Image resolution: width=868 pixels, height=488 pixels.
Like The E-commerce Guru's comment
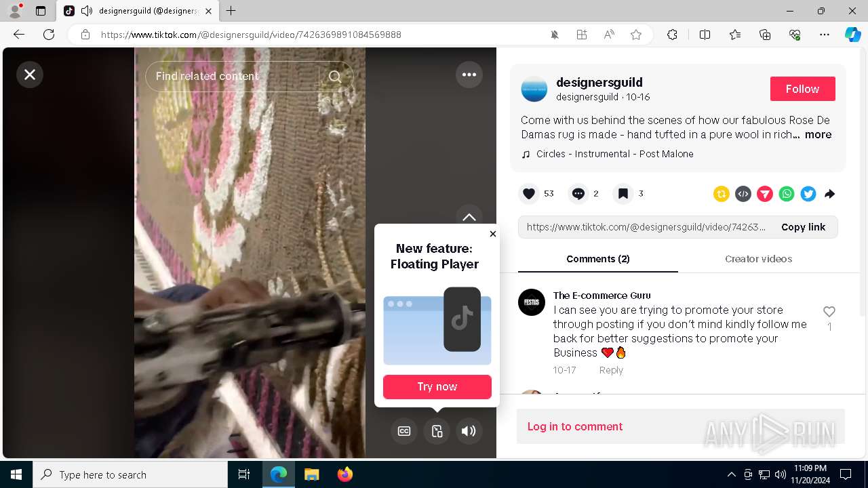829,312
